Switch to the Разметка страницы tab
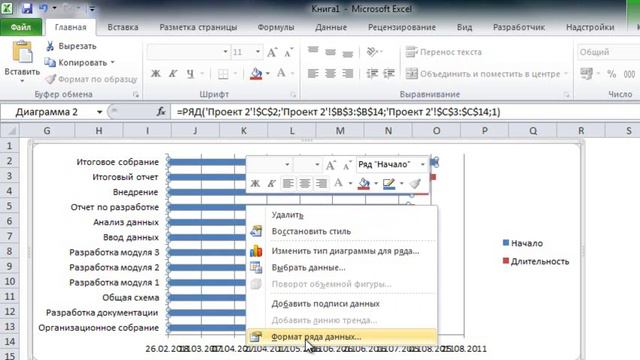This screenshot has width=640, height=360. pyautogui.click(x=198, y=27)
